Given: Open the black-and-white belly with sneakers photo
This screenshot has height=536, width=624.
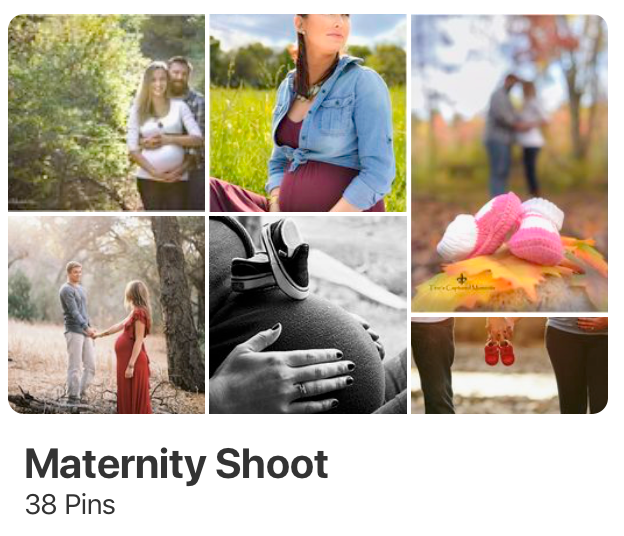Looking at the screenshot, I should click(x=308, y=315).
